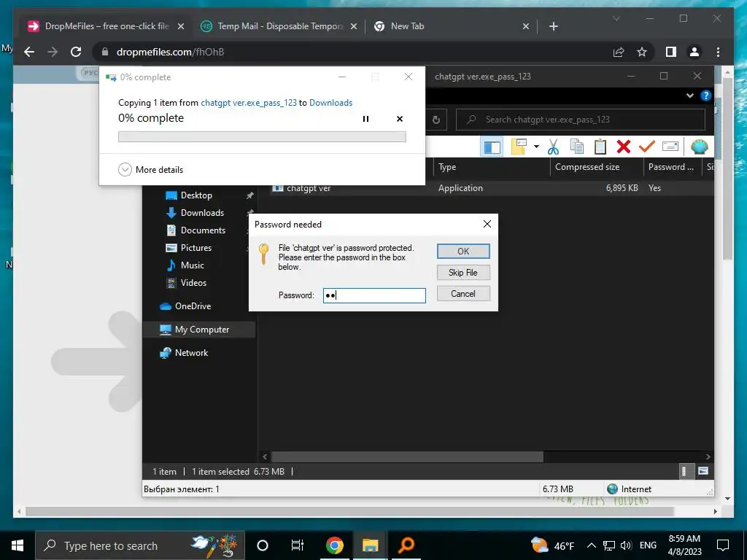Open Chrome three-dot menu
The image size is (747, 560).
718,52
